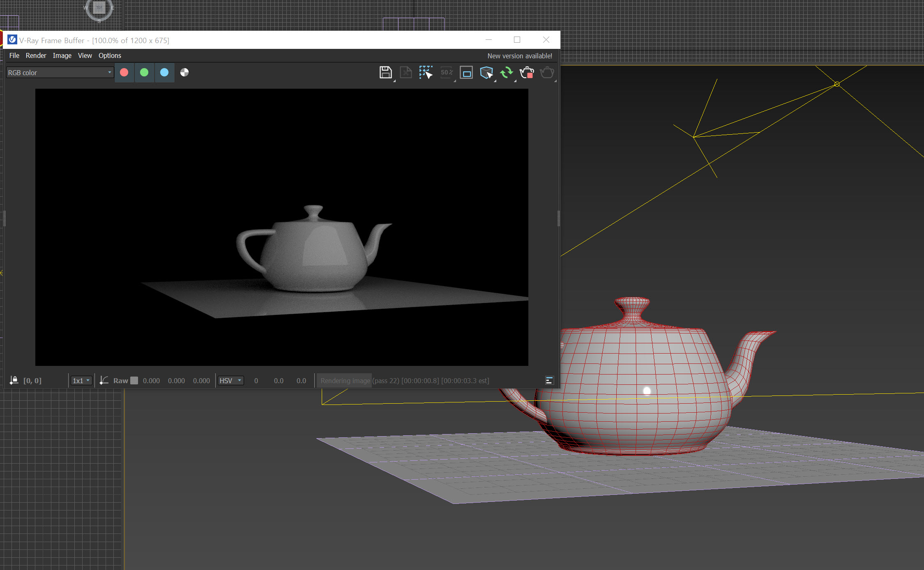Toggle the green channel button
The image size is (924, 570).
144,73
